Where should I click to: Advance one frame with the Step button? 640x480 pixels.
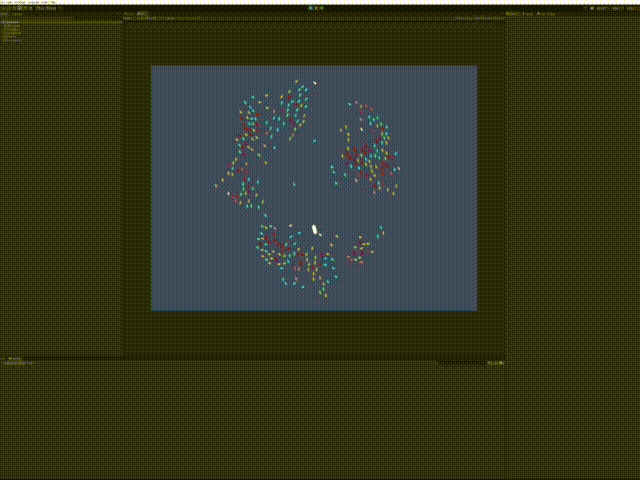pyautogui.click(x=322, y=8)
